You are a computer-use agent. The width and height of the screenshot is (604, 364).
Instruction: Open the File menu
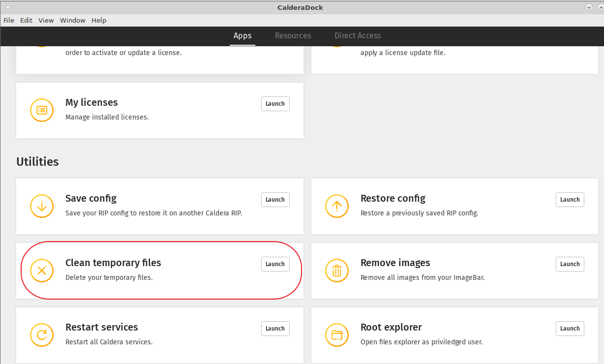coord(9,21)
